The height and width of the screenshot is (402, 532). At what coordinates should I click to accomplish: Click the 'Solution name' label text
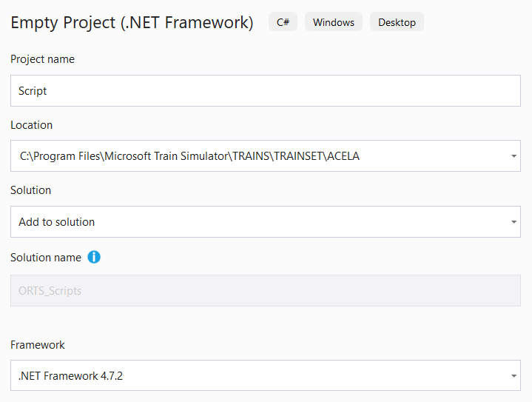coord(46,258)
